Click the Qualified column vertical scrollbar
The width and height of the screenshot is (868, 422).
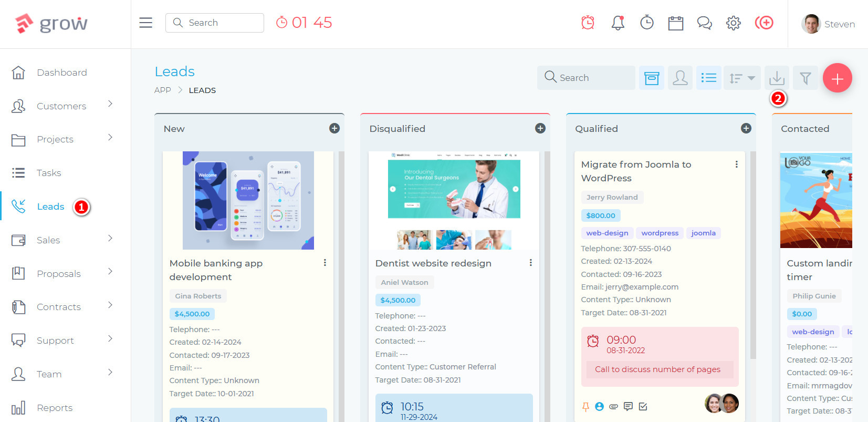tap(753, 255)
